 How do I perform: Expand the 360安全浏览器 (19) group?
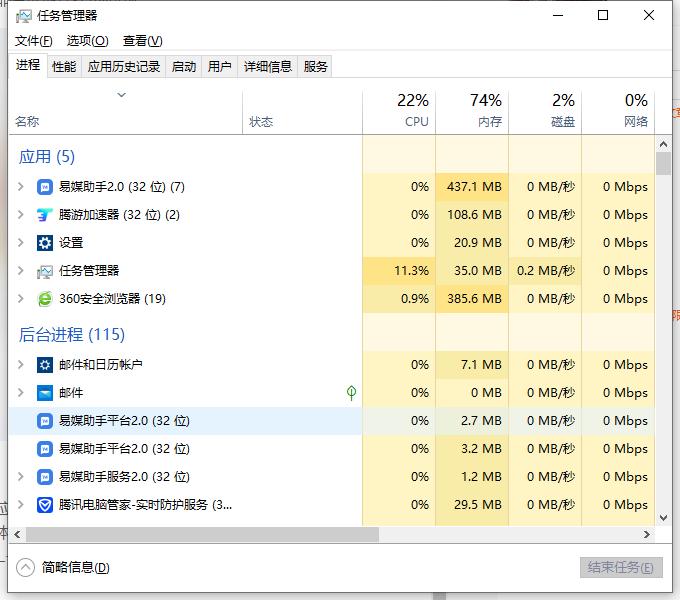[x=20, y=299]
